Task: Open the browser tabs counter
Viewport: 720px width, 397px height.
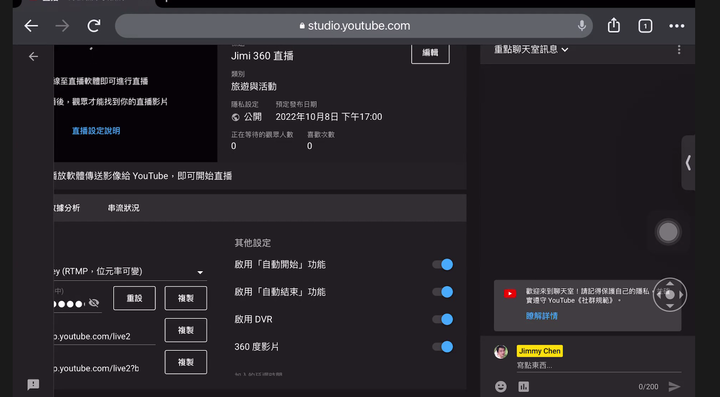Action: [645, 26]
